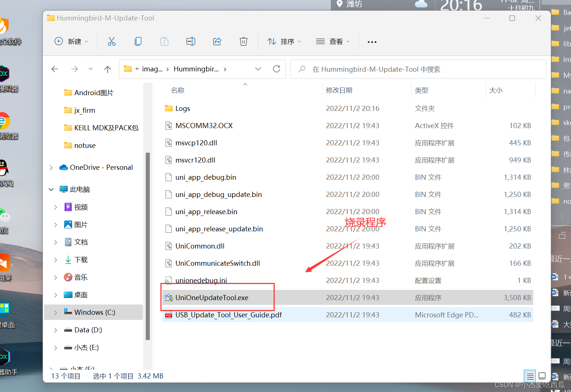Select the unionedebug.ini config file
Image resolution: width=571 pixels, height=392 pixels.
(x=348, y=280)
